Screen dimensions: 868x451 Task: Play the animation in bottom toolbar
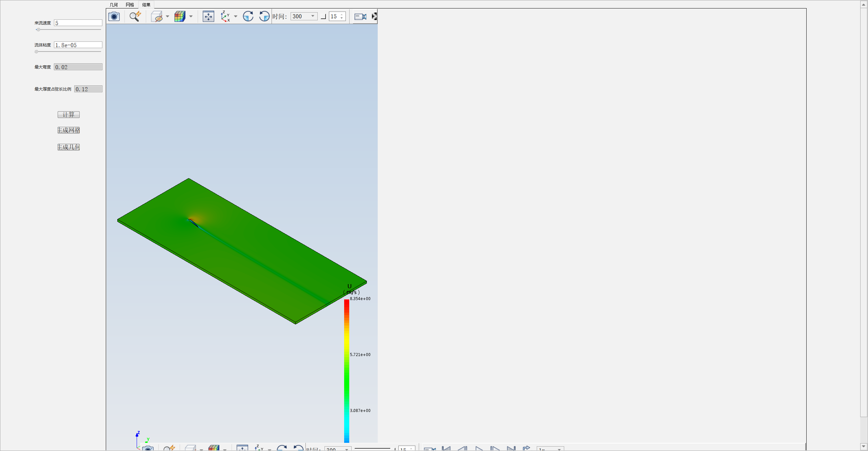coord(479,448)
